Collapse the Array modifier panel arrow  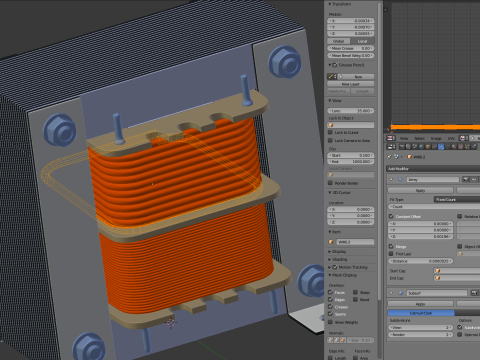[391, 179]
